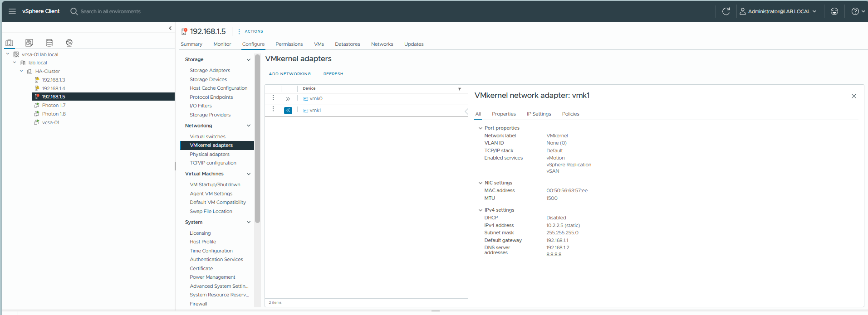Open the Monitor tab
Image resolution: width=868 pixels, height=315 pixels.
[x=222, y=44]
